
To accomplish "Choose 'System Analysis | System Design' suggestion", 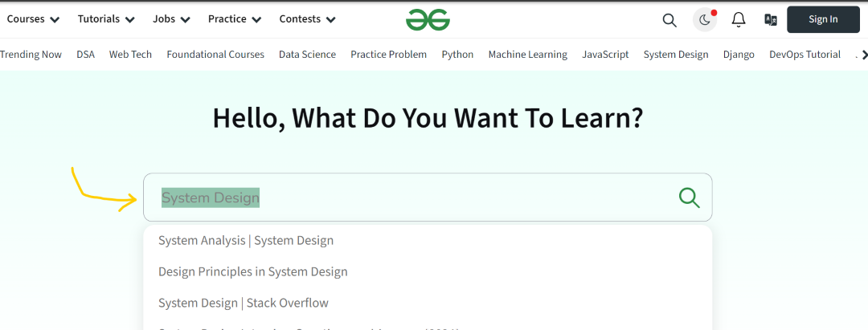I will click(x=246, y=240).
